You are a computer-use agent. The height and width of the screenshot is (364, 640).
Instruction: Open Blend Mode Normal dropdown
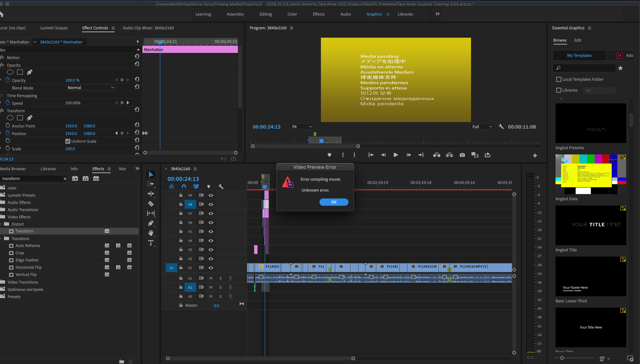tap(91, 87)
